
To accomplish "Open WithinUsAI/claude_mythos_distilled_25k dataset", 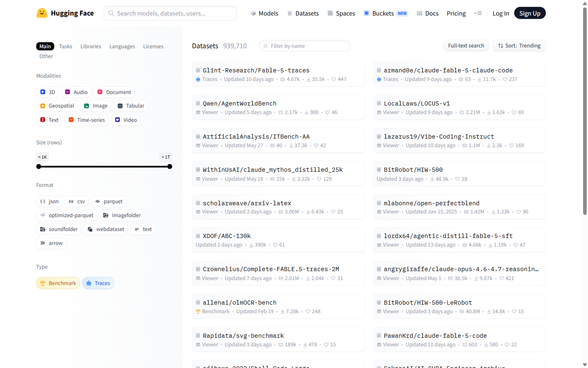I will coord(278,174).
